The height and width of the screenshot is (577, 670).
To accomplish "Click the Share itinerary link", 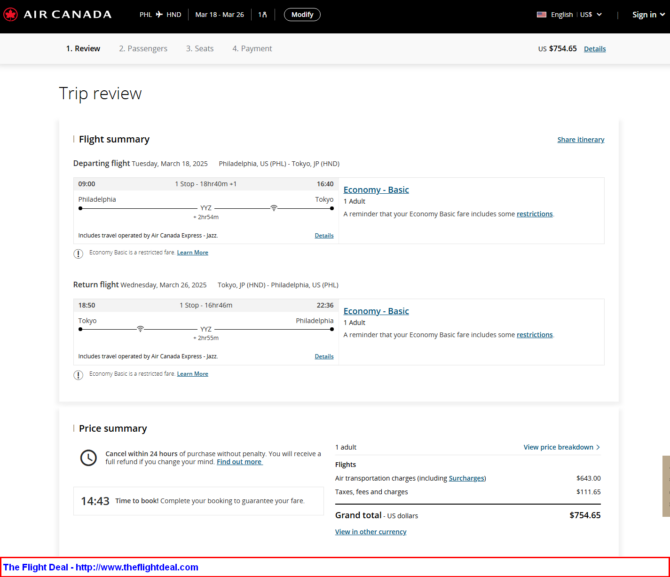I will [x=581, y=139].
